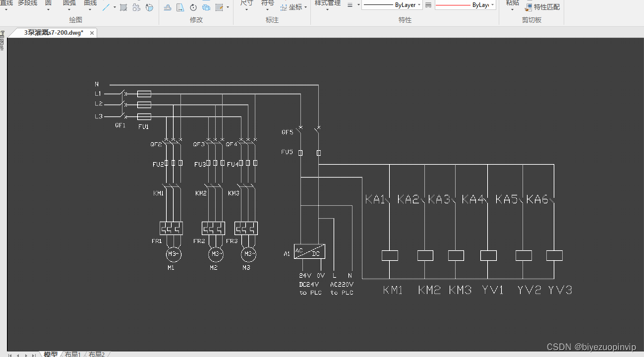
Task: Expand the 符号 (Symbol) dropdown
Action: [267, 10]
